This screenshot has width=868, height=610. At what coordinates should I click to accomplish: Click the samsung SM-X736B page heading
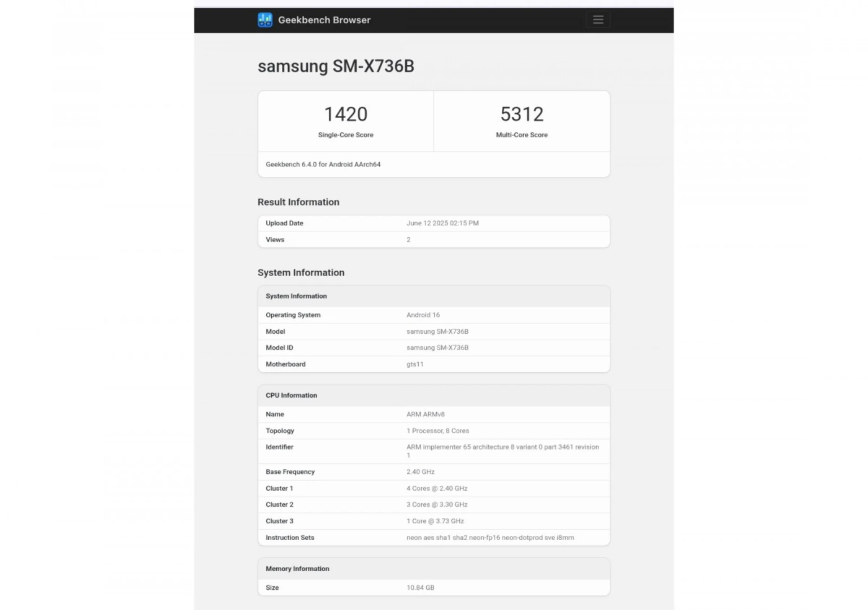(x=336, y=66)
